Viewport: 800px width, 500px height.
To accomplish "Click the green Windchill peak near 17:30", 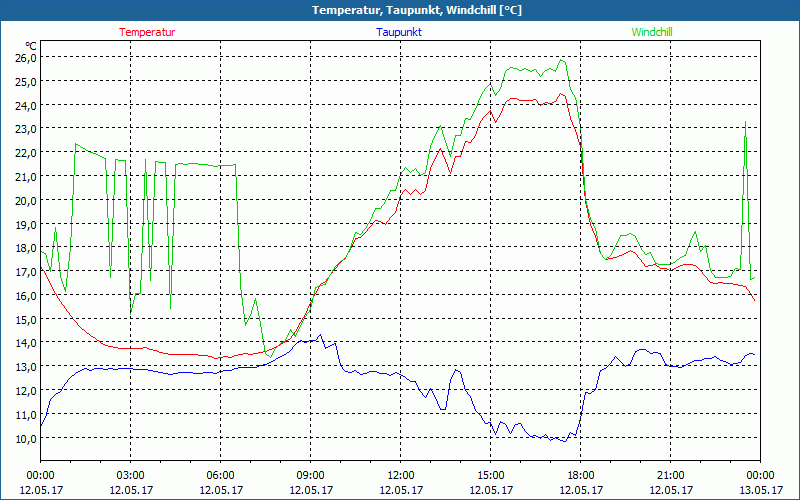I will [x=561, y=60].
